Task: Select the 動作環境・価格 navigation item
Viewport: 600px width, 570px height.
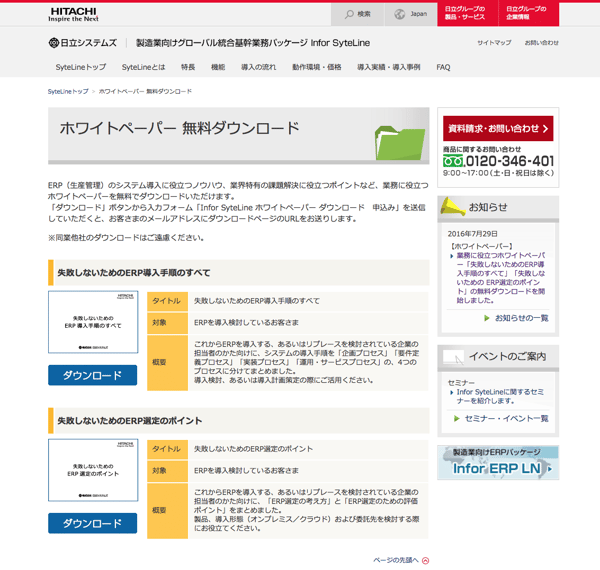Action: point(316,67)
